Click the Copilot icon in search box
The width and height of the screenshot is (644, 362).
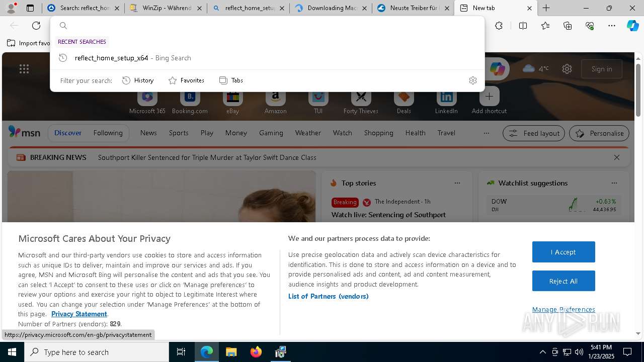click(x=497, y=69)
